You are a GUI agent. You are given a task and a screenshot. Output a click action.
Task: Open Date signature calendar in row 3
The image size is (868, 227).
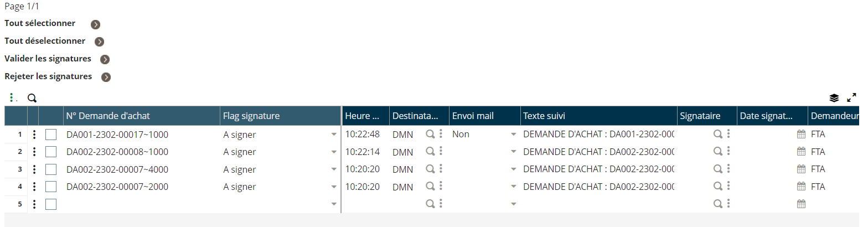click(x=800, y=169)
